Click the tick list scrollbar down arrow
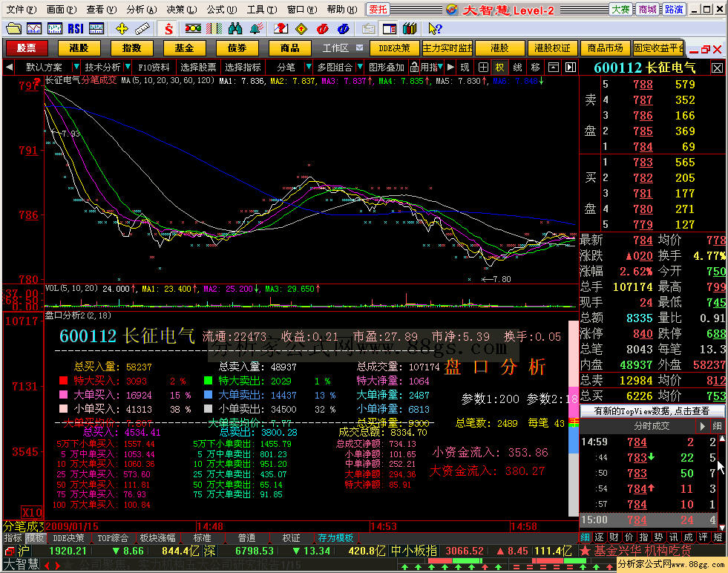 [722, 526]
